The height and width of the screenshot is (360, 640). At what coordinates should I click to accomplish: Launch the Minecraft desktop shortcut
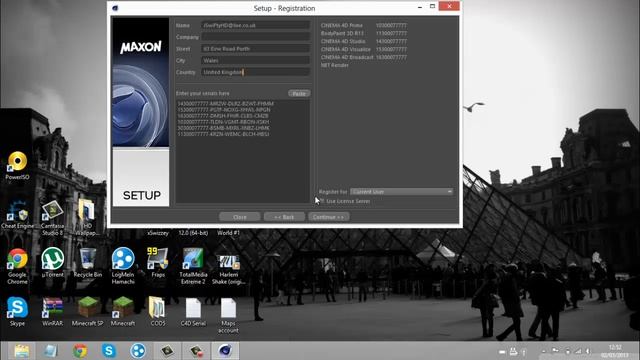(x=123, y=311)
